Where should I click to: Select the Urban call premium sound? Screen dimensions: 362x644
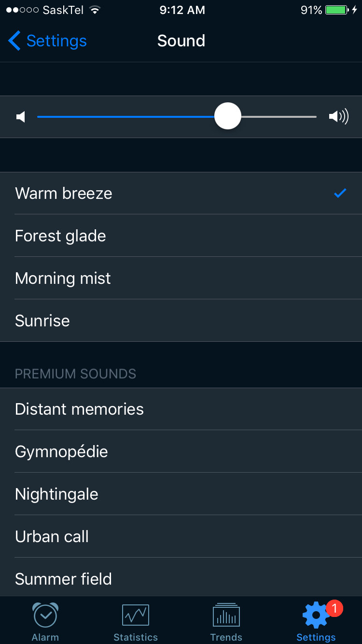181,536
